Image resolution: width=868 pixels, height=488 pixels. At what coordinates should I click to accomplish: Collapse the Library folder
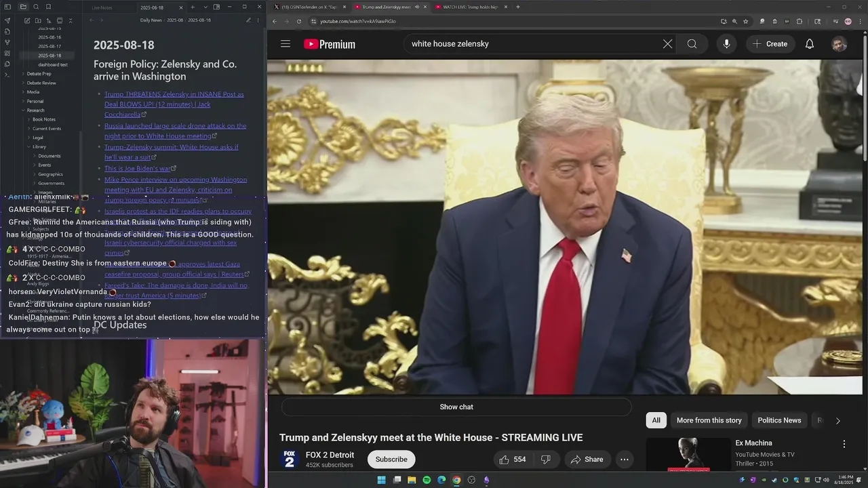[x=39, y=146]
